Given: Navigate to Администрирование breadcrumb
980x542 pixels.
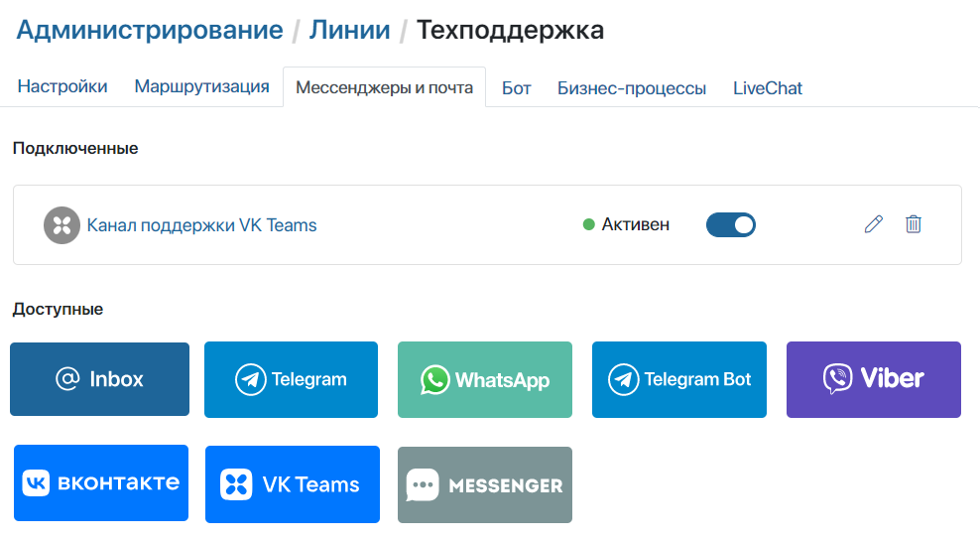Looking at the screenshot, I should (150, 30).
